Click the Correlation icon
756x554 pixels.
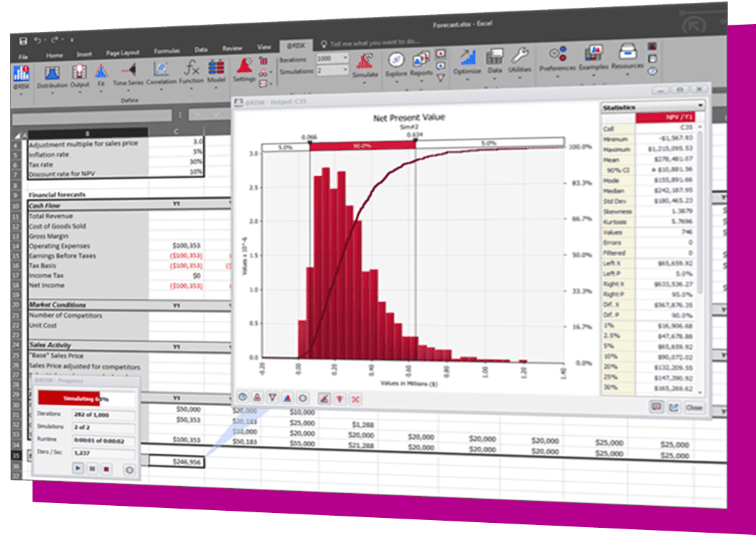161,69
